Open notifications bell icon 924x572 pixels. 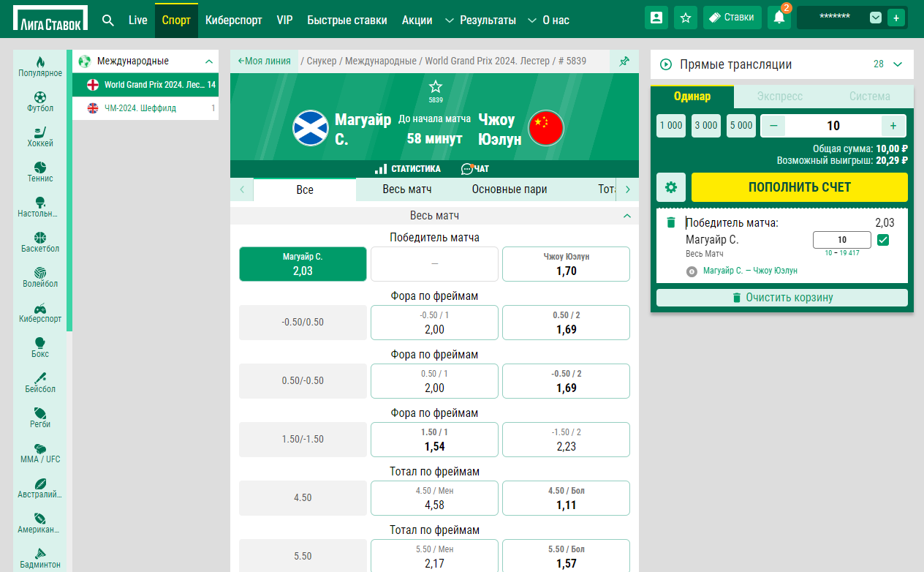pyautogui.click(x=779, y=18)
